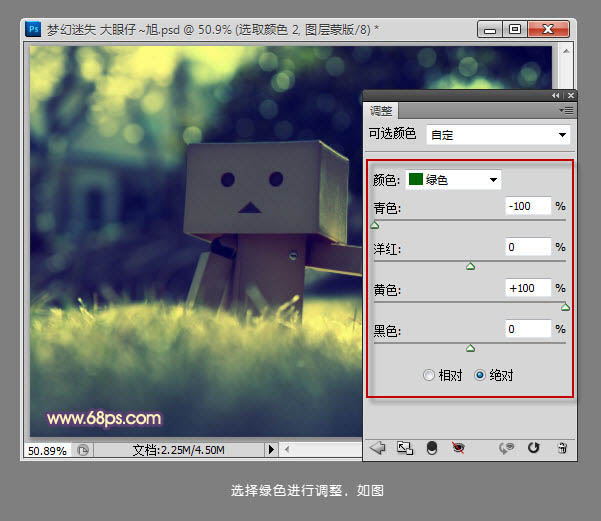Viewport: 601px width, 521px height.
Task: Reset adjustment with circular arrow icon
Action: pos(534,448)
